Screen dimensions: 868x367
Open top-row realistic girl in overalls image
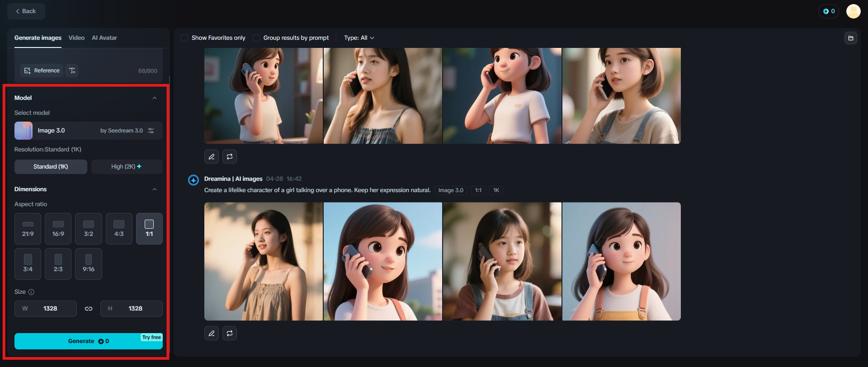(x=622, y=96)
